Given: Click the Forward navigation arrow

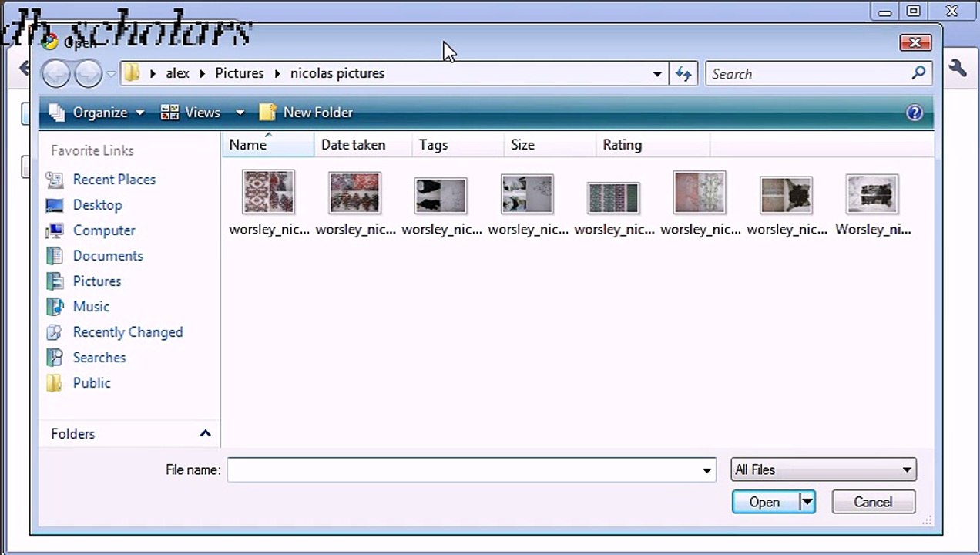Looking at the screenshot, I should pyautogui.click(x=88, y=73).
